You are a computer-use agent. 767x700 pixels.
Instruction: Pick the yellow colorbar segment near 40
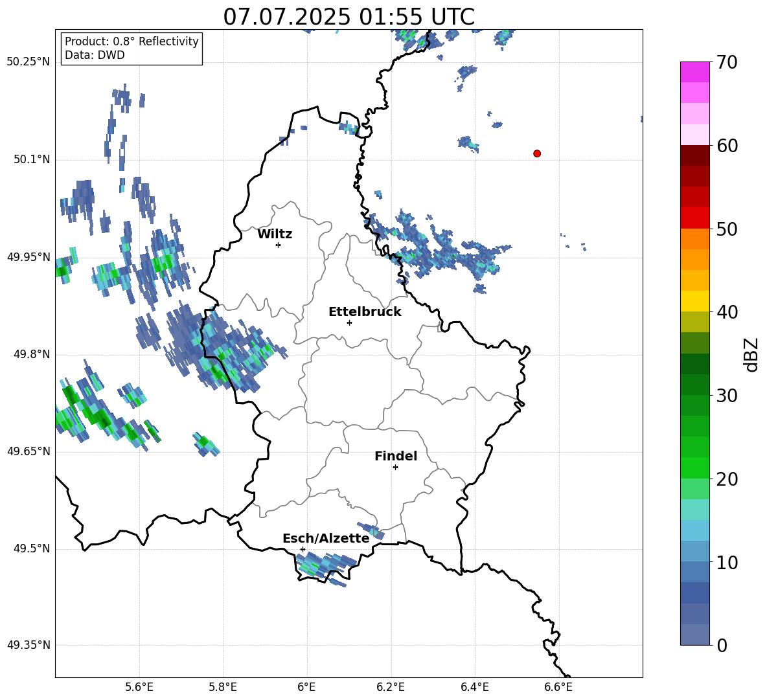pyautogui.click(x=695, y=301)
